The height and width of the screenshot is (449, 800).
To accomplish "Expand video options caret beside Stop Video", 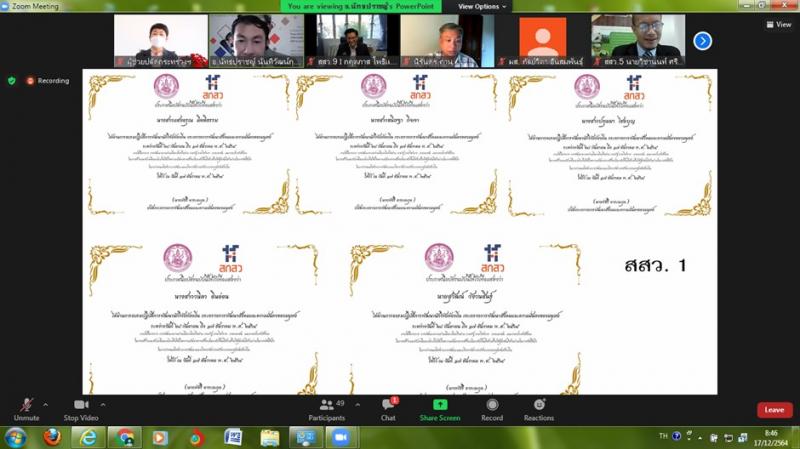I will (103, 405).
